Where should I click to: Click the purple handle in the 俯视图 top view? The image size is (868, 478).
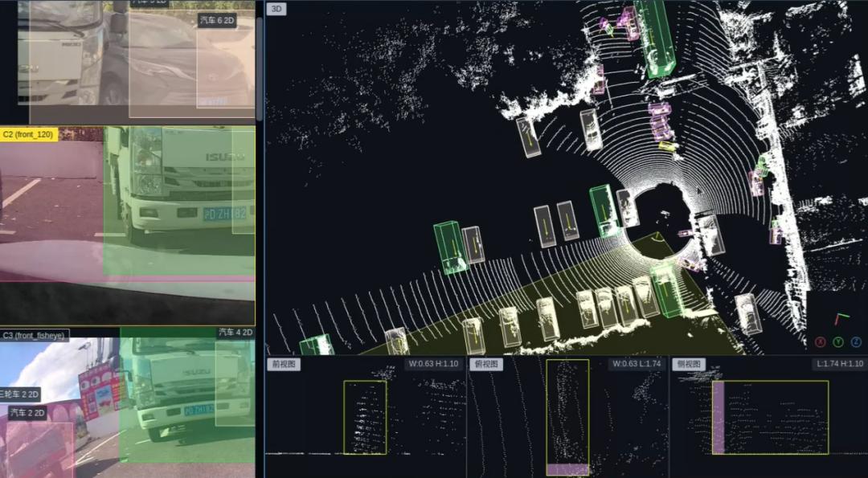(567, 470)
